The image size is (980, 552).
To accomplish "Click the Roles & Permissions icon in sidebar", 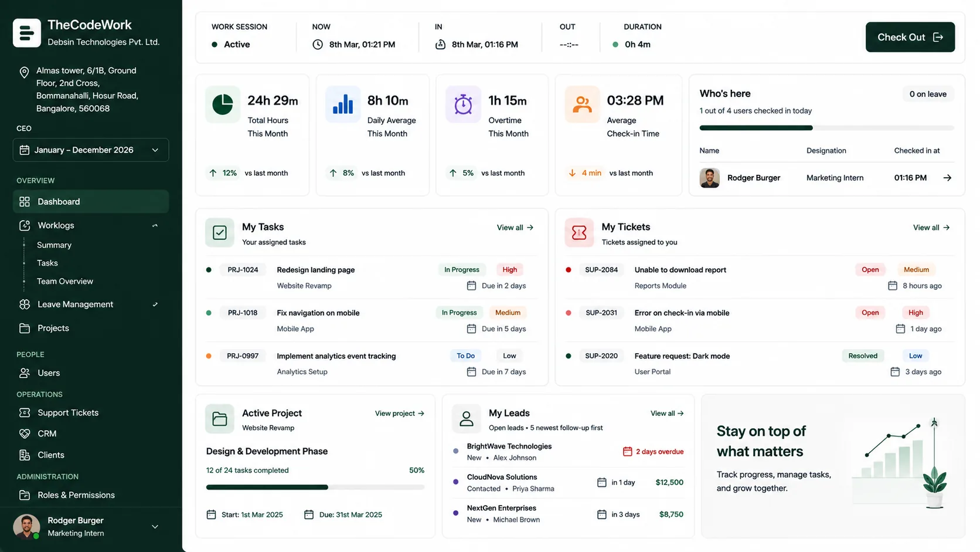I will click(x=25, y=495).
